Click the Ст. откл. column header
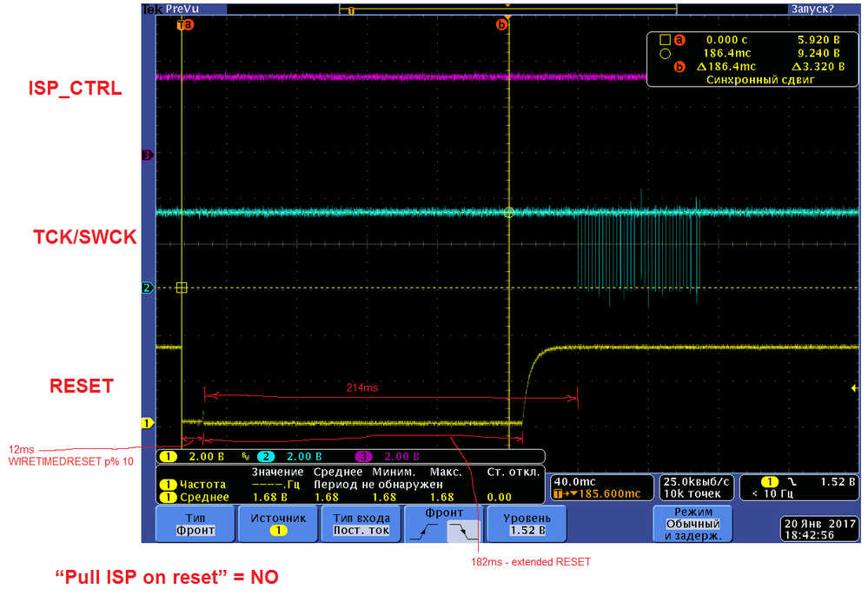This screenshot has height=595, width=868. point(514,473)
